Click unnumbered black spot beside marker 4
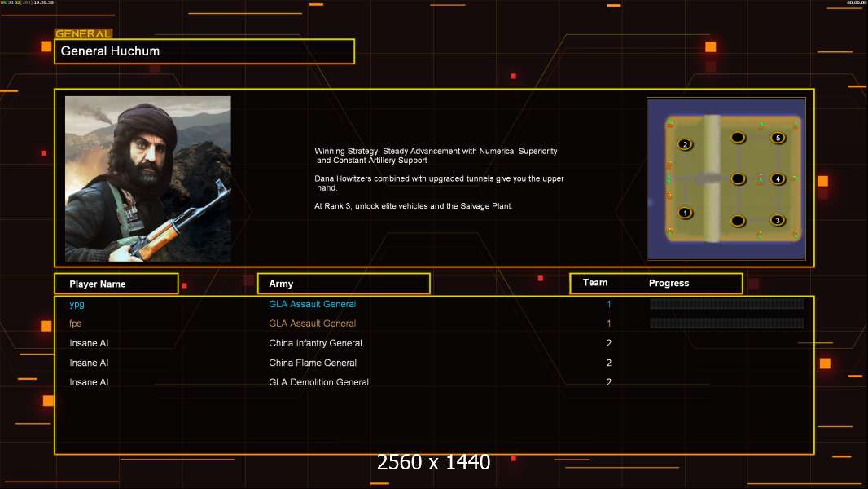Image resolution: width=868 pixels, height=489 pixels. [738, 178]
